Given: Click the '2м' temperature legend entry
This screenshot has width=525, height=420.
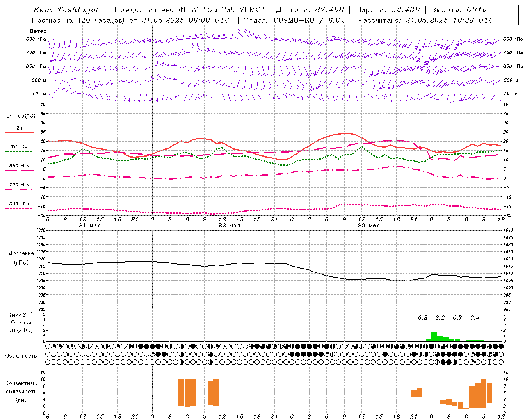Looking at the screenshot, I should tap(19, 128).
